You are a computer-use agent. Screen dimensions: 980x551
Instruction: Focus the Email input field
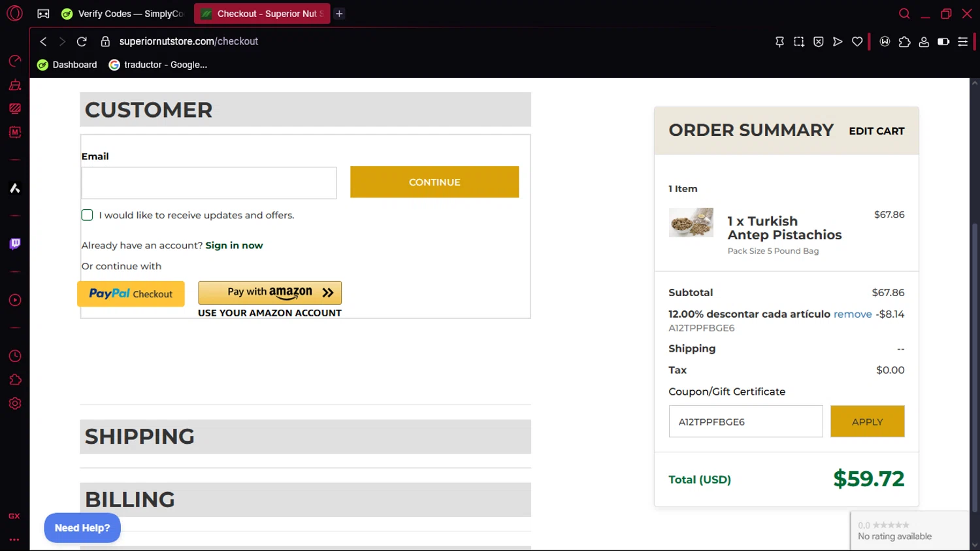click(209, 182)
